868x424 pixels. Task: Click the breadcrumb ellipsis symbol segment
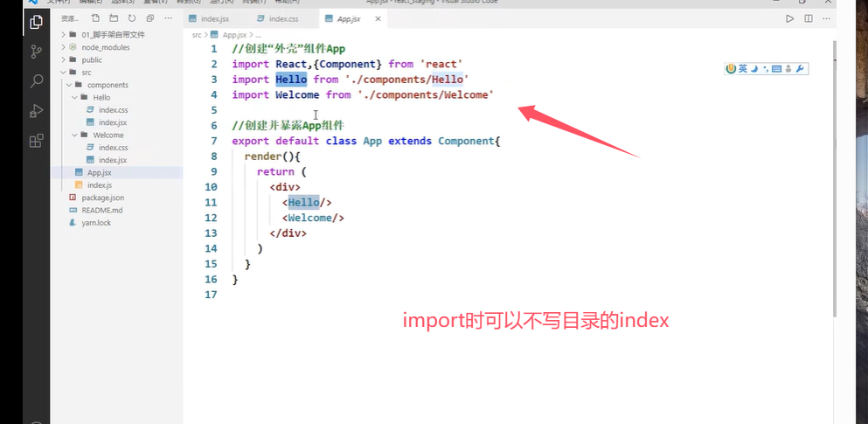click(258, 35)
